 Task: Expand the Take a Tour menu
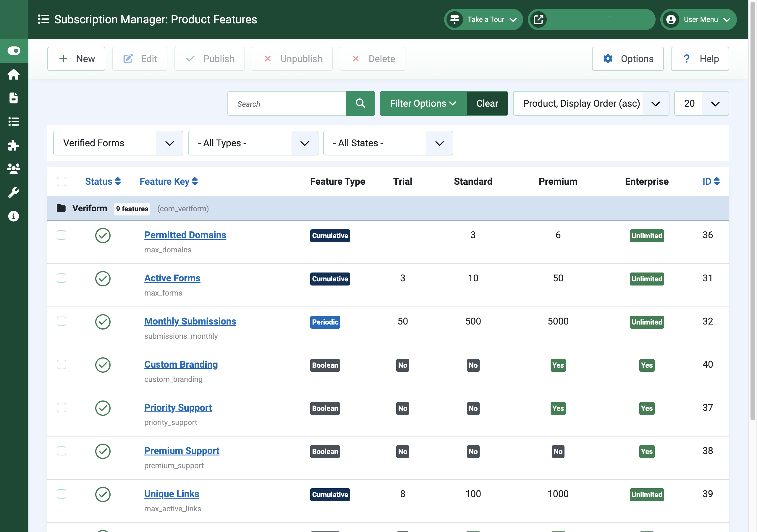pos(483,20)
